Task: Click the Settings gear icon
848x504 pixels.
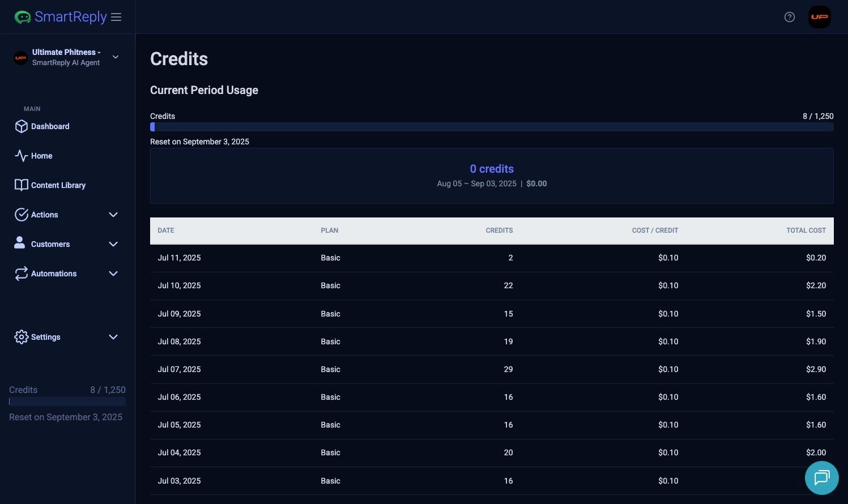Action: click(x=21, y=337)
